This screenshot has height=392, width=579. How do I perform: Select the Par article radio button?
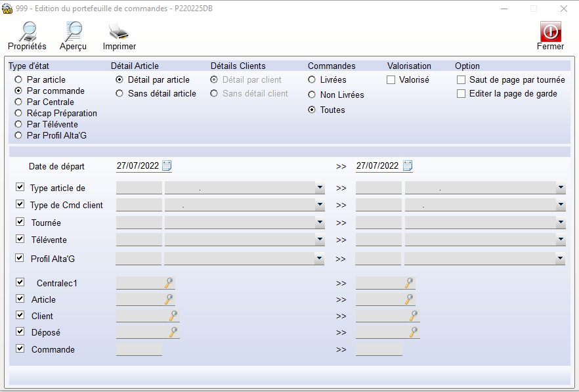pyautogui.click(x=18, y=79)
